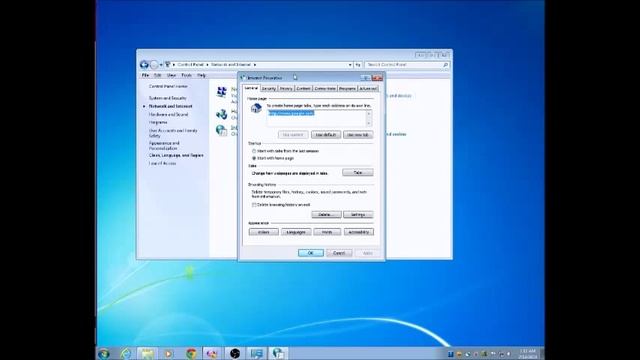Open the Tools menu in Control Panel

(187, 76)
